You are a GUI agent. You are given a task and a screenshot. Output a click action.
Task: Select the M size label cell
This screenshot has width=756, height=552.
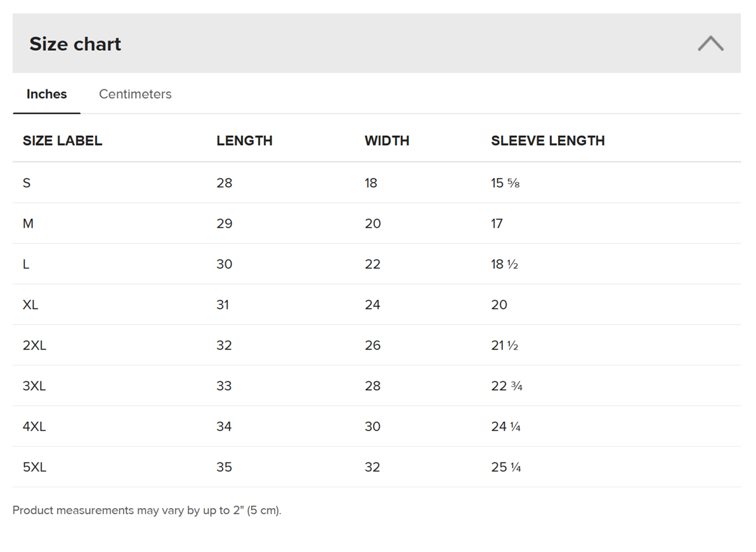coord(28,224)
